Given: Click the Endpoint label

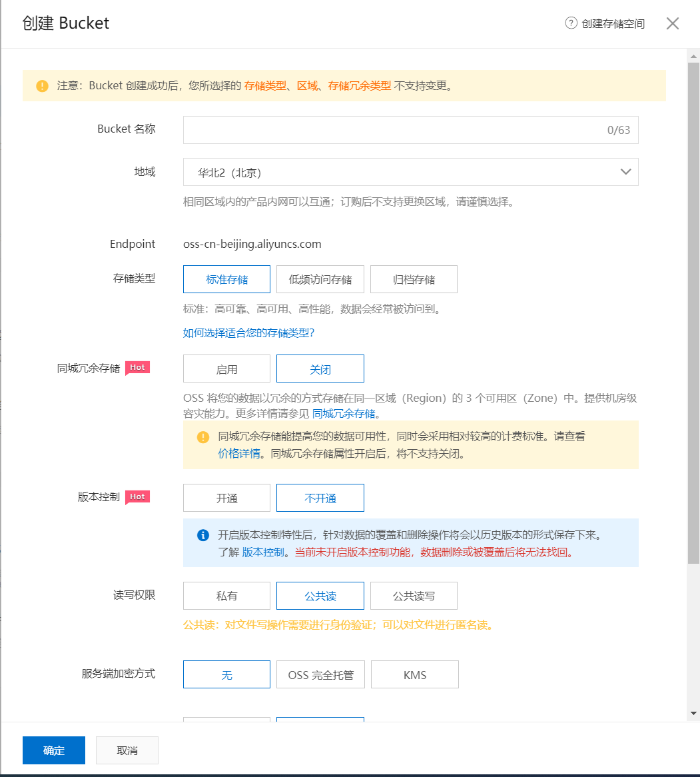Looking at the screenshot, I should [133, 245].
